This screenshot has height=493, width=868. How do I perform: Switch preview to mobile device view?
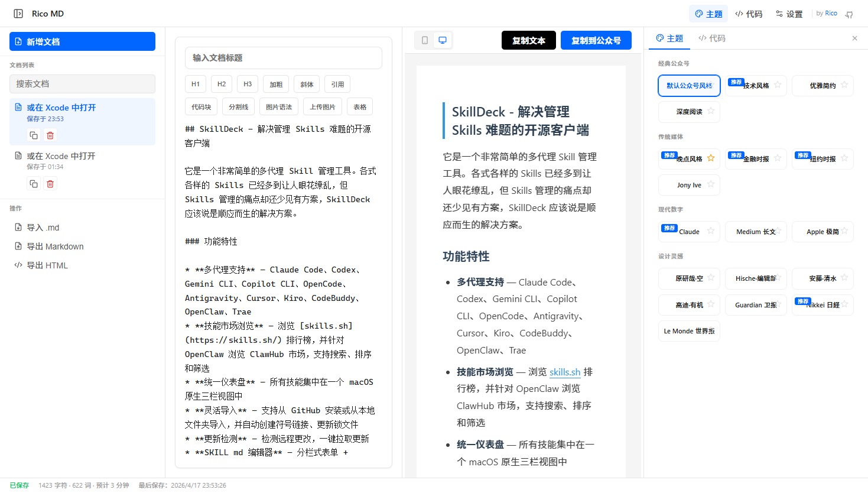click(x=425, y=40)
